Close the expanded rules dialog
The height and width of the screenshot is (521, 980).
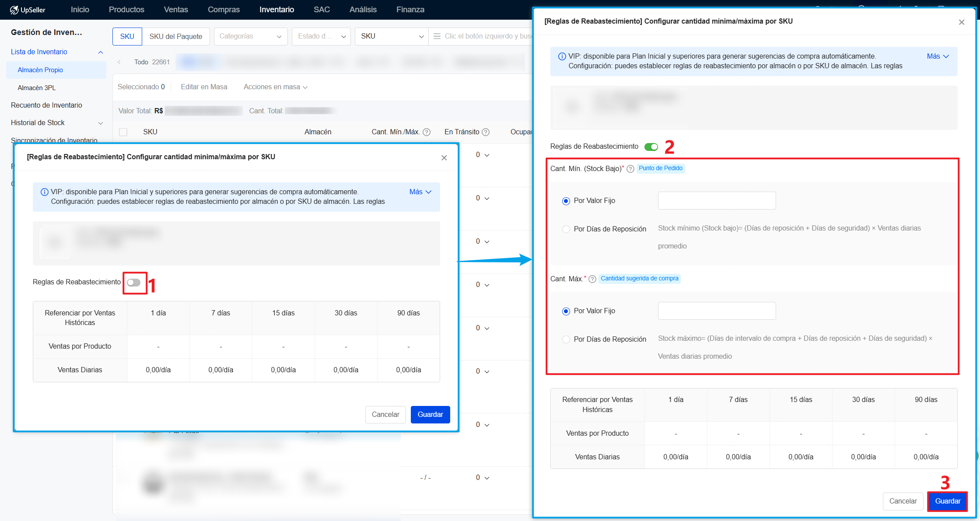[x=962, y=22]
